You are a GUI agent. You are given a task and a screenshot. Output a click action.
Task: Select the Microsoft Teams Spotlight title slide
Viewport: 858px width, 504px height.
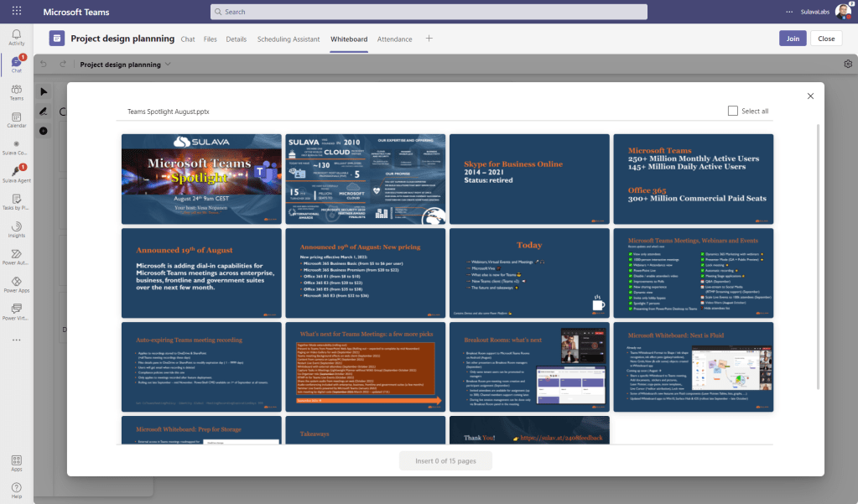coord(201,179)
